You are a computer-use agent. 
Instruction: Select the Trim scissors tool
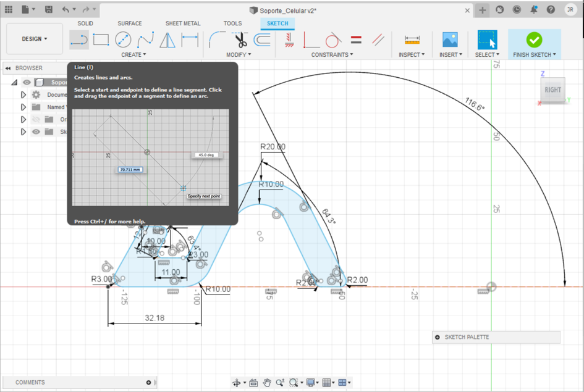pyautogui.click(x=240, y=40)
